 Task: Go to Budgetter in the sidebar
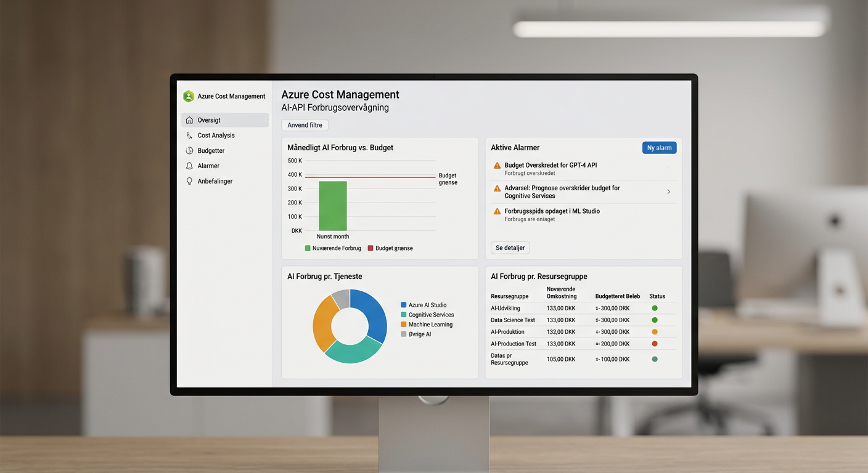point(225,151)
